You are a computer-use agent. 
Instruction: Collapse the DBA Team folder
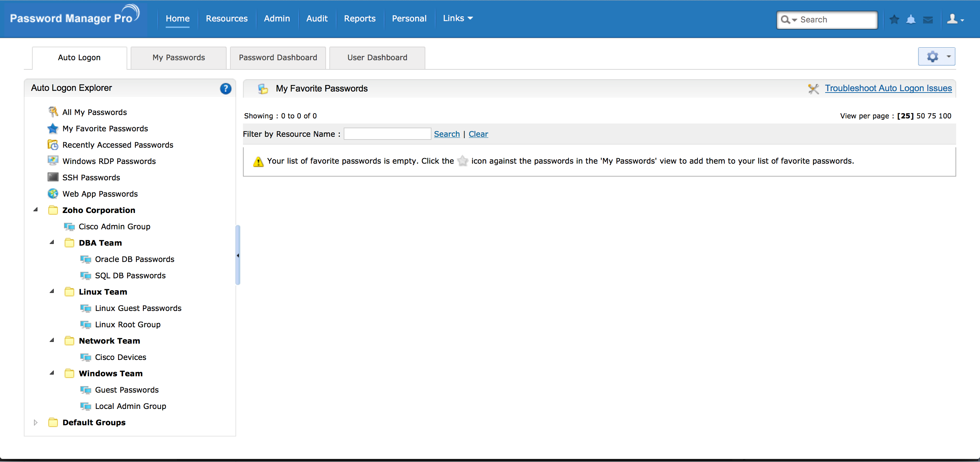(52, 242)
